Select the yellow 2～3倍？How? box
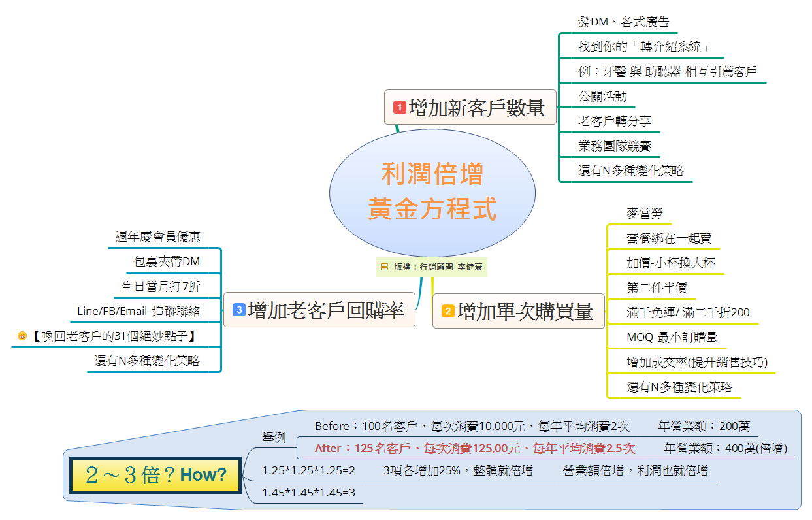 click(x=155, y=475)
